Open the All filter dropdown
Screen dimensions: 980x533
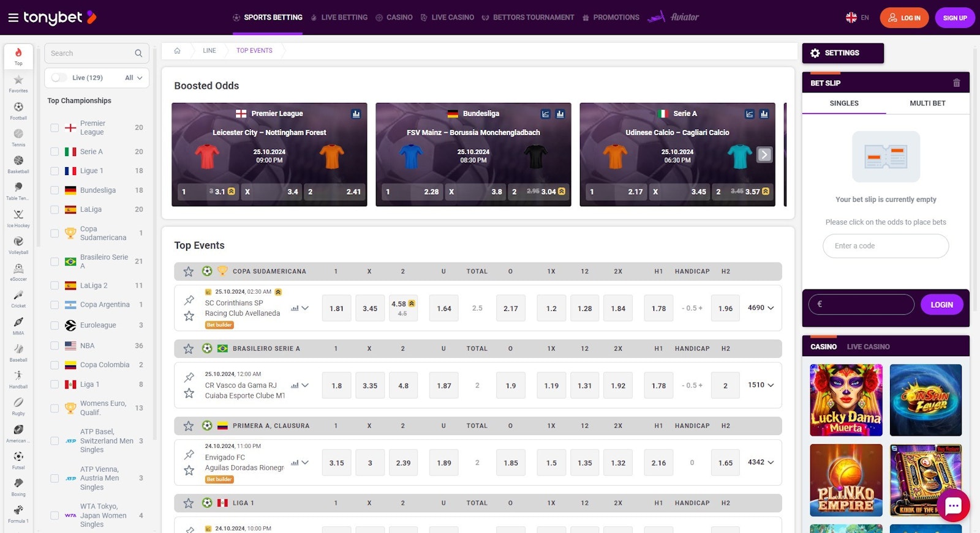134,78
